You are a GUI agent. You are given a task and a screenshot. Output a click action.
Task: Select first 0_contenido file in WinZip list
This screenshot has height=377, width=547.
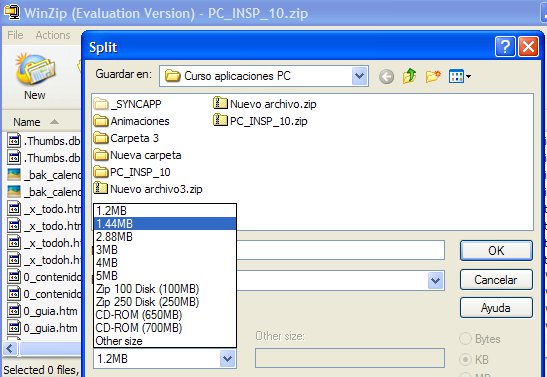pyautogui.click(x=44, y=277)
